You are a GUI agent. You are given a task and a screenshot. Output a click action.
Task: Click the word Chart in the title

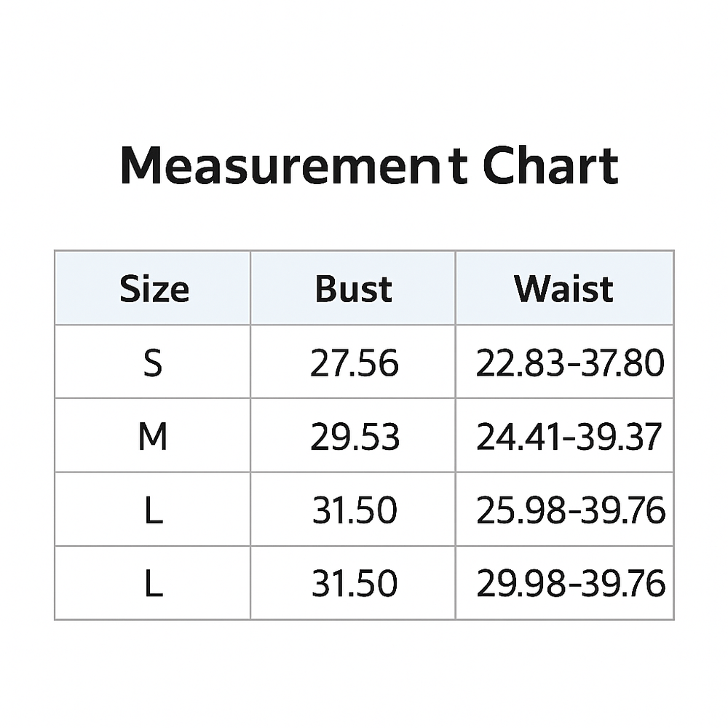(x=551, y=166)
